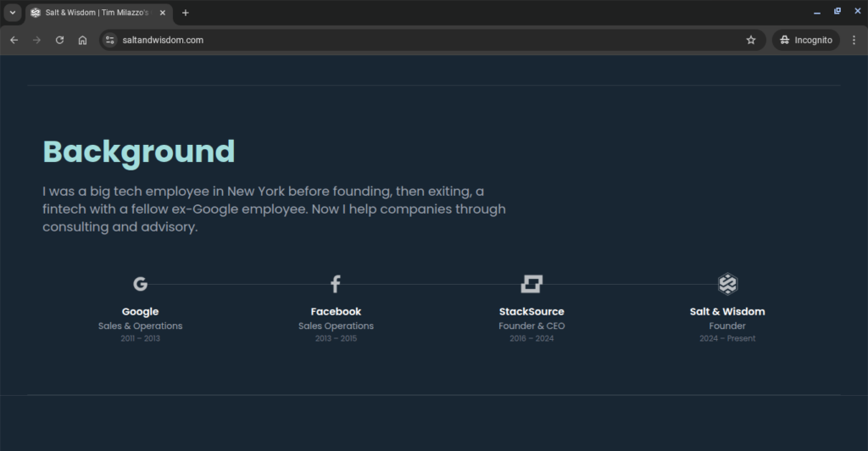Click the "2013 – 2015" date range

point(336,338)
